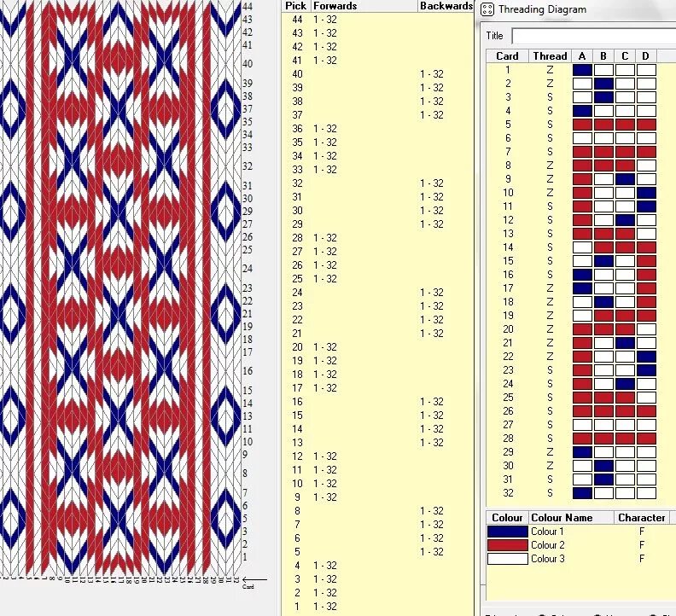Screen dimensions: 676x616
Task: Click the Z thread direction of card 8
Action: point(550,166)
